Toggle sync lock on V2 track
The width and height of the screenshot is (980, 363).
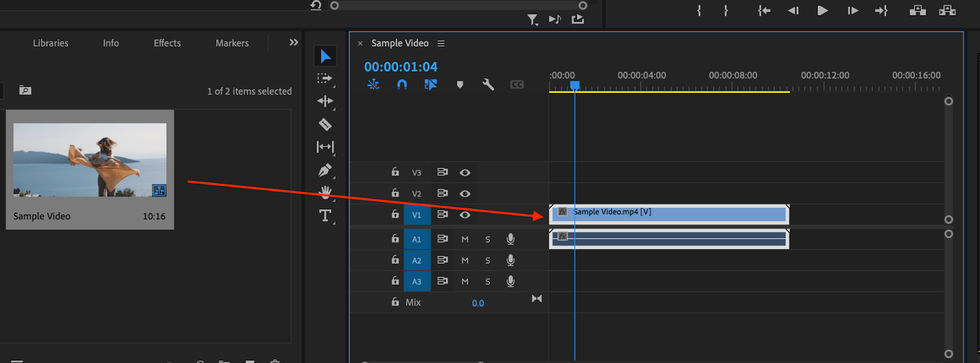[442, 193]
